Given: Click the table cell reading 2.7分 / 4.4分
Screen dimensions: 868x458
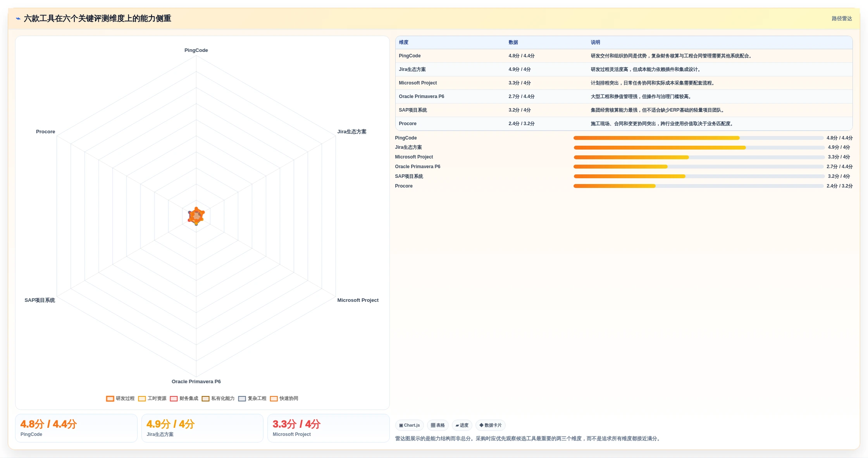Looking at the screenshot, I should click(x=522, y=96).
